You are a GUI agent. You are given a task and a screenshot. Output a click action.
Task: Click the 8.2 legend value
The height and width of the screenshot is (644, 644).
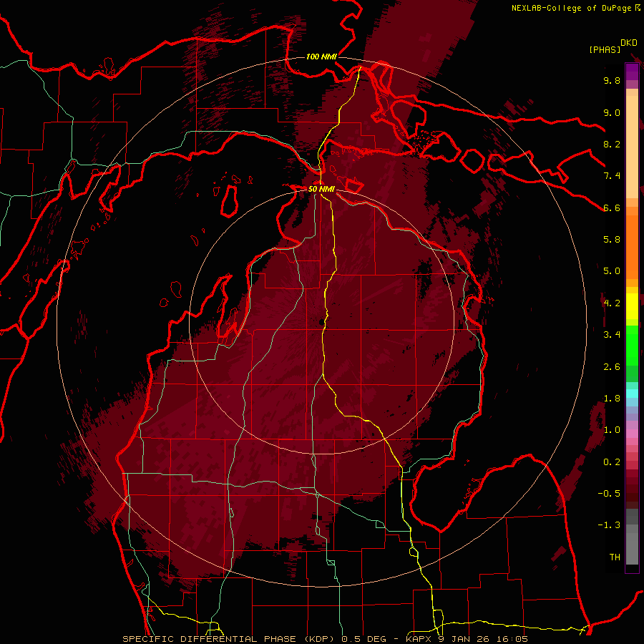click(612, 144)
